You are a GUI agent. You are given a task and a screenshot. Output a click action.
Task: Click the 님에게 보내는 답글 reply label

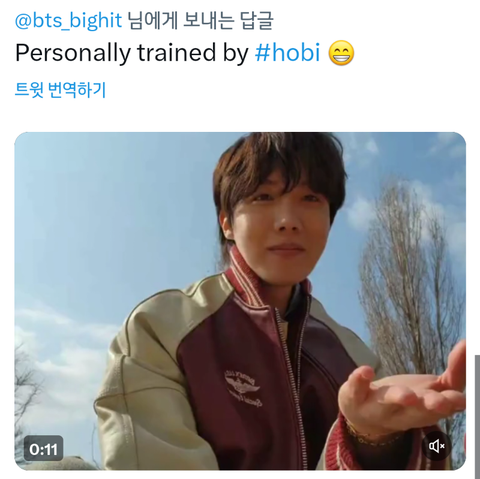[201, 21]
